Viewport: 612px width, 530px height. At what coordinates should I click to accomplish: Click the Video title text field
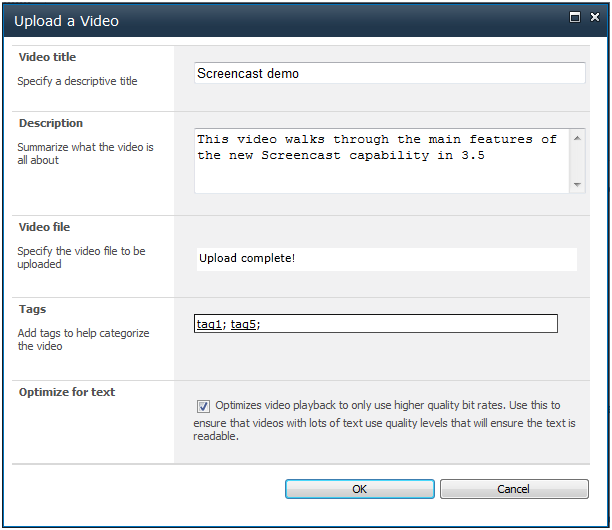[x=389, y=73]
